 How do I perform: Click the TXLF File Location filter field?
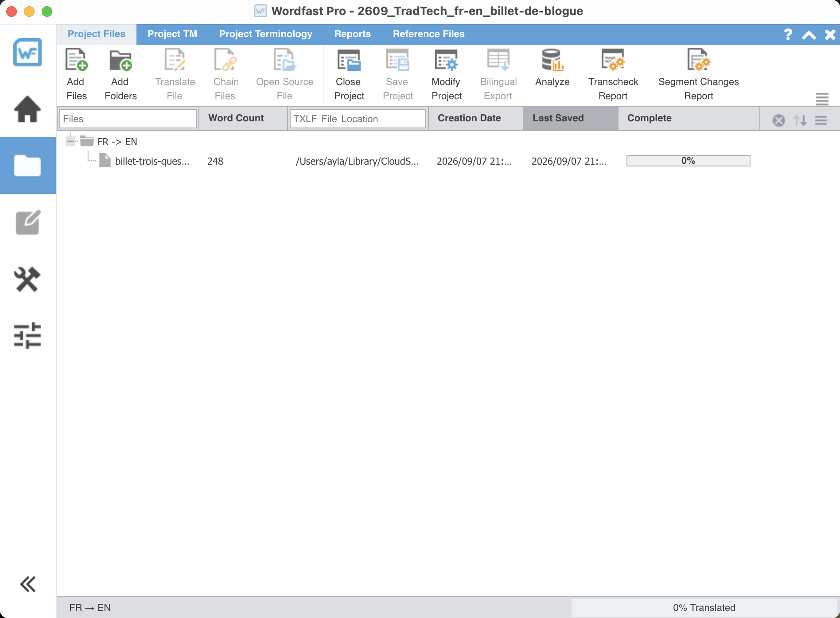click(x=358, y=119)
